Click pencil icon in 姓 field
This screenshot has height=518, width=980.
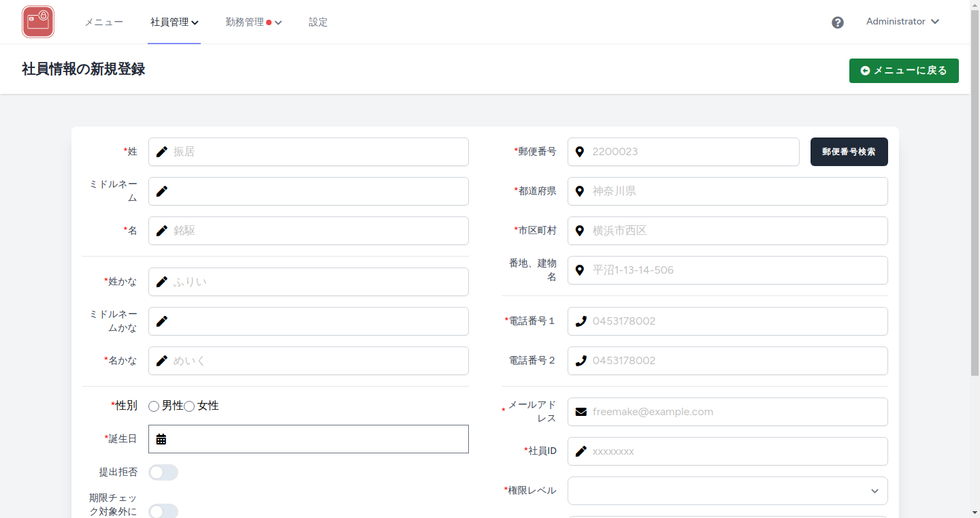click(x=161, y=152)
